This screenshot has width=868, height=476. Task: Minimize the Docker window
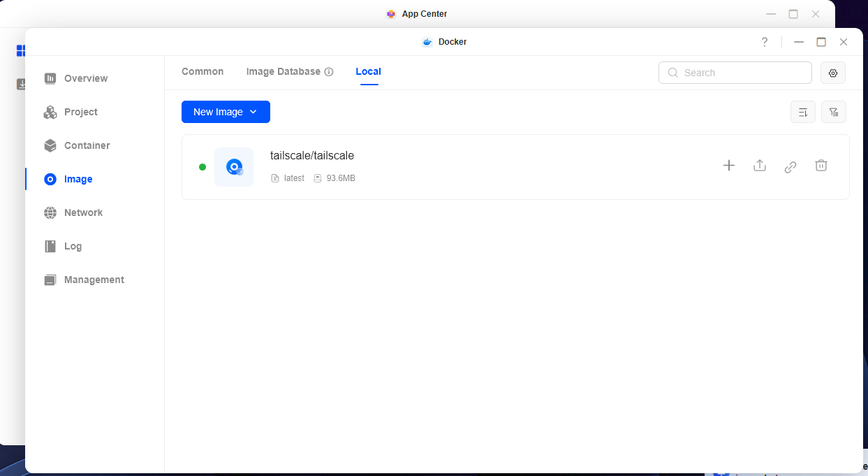(799, 42)
